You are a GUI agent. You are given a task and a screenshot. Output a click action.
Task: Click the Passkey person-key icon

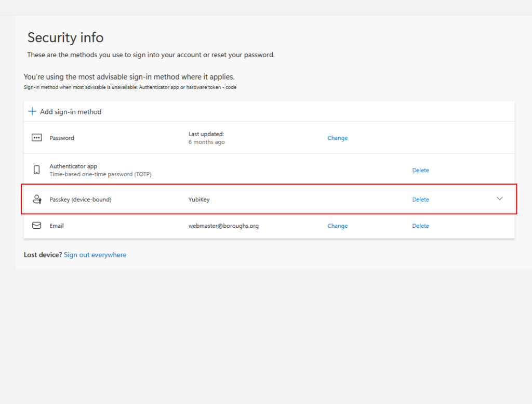[36, 199]
